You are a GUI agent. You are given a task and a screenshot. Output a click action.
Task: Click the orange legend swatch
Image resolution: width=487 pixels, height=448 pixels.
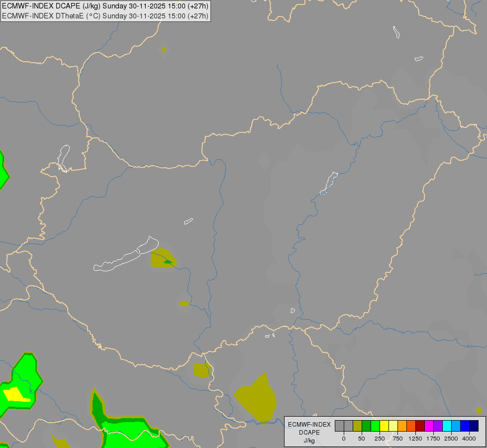(x=402, y=426)
